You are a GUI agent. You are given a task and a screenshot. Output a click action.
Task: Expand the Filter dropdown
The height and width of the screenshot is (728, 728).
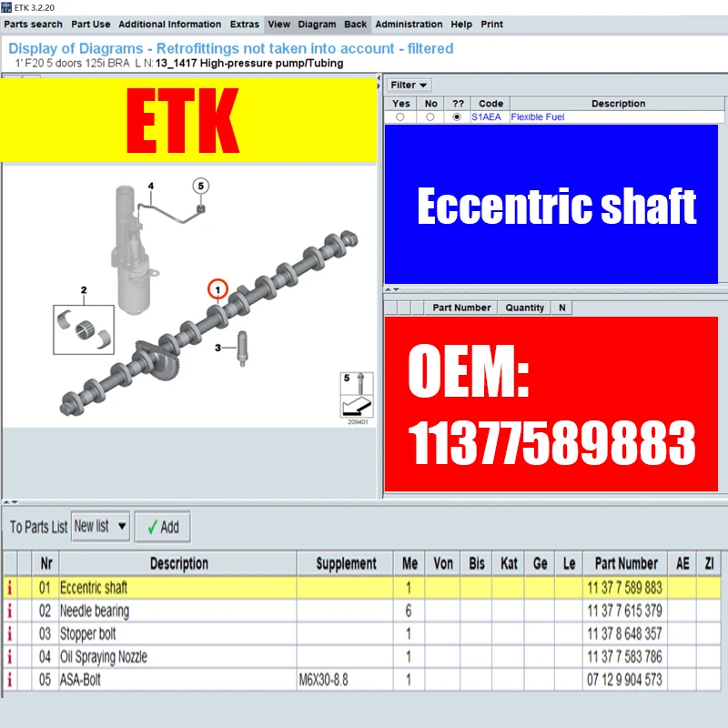(409, 85)
